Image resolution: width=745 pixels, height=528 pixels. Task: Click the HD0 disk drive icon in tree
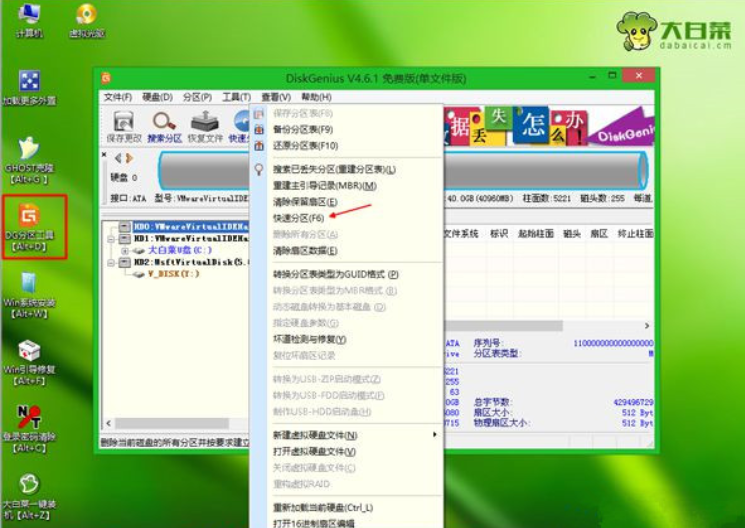point(124,227)
